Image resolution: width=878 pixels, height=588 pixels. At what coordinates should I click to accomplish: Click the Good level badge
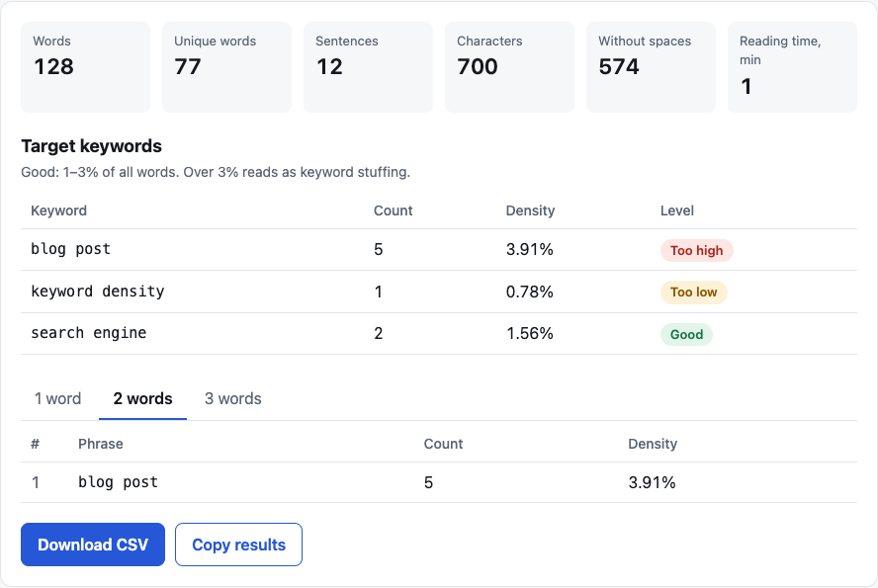point(686,334)
